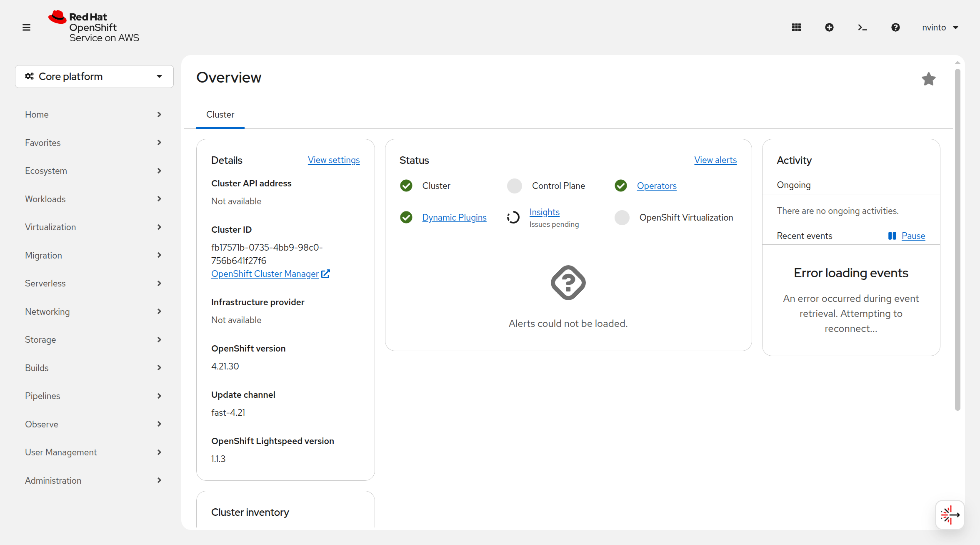Open the Operators status link
Image resolution: width=980 pixels, height=545 pixels.
[x=657, y=186]
